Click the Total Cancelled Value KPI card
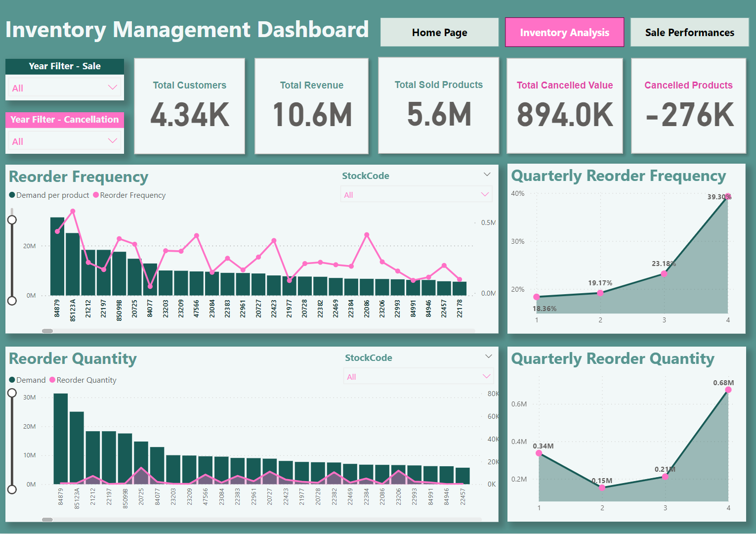This screenshot has width=756, height=534. click(x=564, y=106)
